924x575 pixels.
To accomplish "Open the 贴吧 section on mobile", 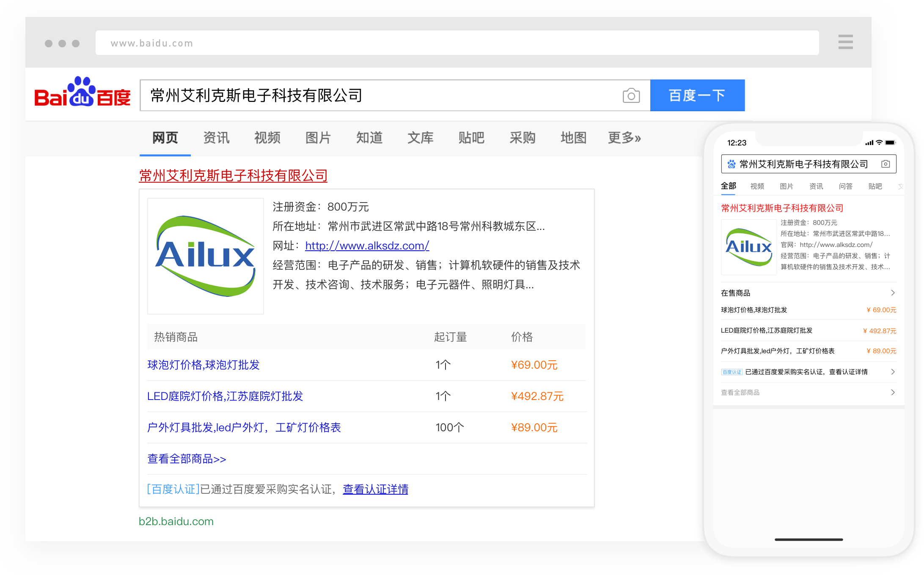I will [875, 186].
